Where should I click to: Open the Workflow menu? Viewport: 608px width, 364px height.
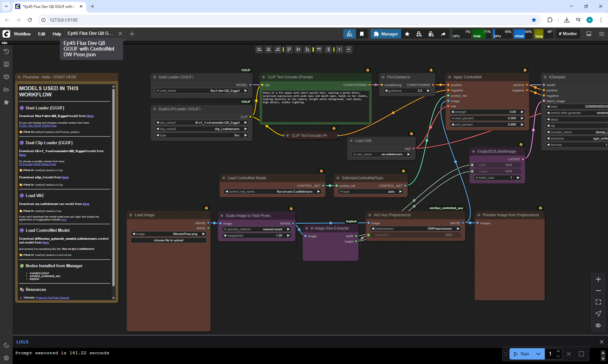click(22, 34)
